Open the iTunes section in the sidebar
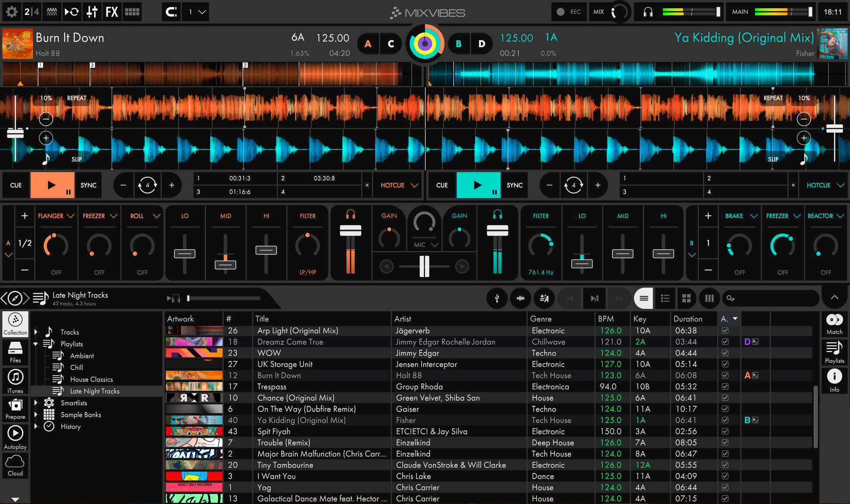Viewport: 850px width, 504px height. (x=15, y=380)
